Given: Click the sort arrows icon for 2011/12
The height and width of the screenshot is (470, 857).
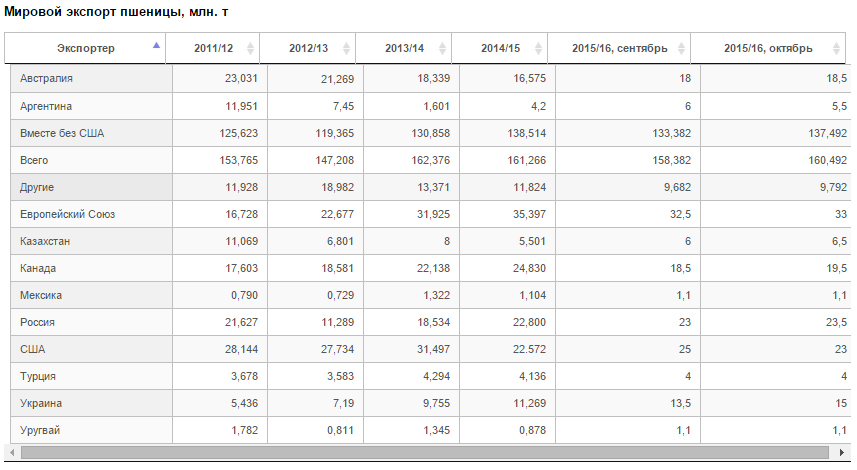Looking at the screenshot, I should pos(250,48).
